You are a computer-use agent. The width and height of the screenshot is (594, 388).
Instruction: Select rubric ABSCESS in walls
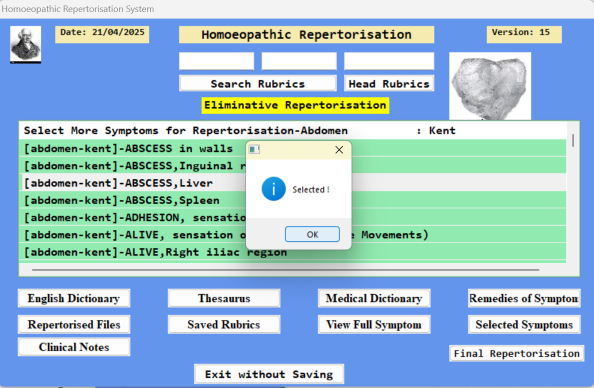click(292, 148)
